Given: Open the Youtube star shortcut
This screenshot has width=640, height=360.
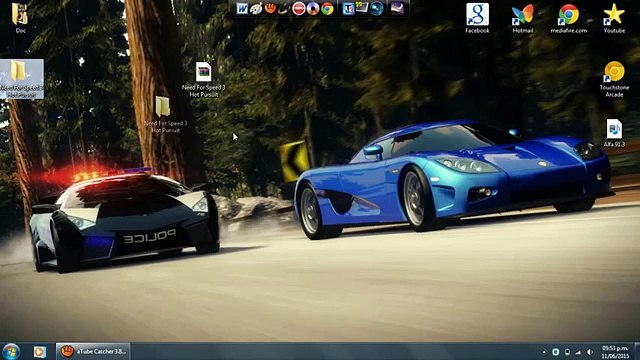Looking at the screenshot, I should [x=614, y=18].
